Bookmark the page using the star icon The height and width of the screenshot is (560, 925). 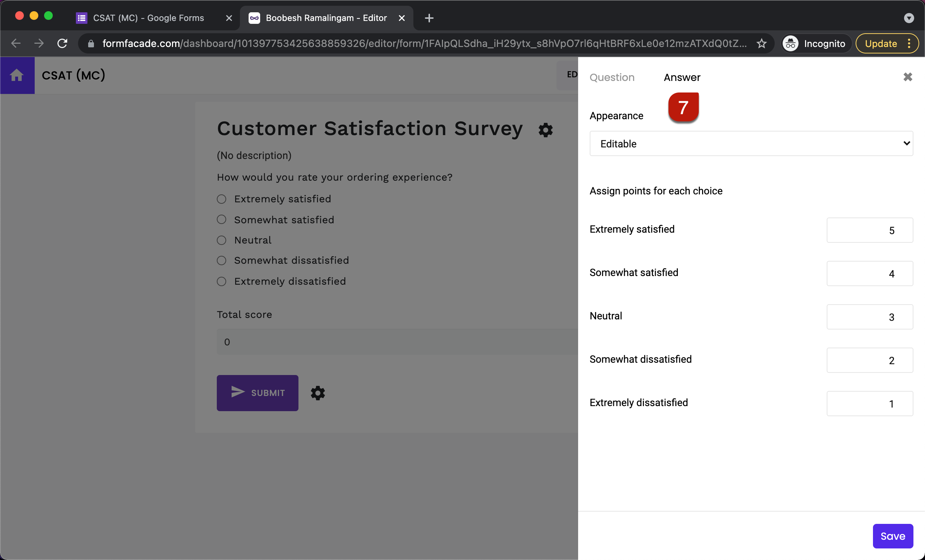pyautogui.click(x=762, y=43)
